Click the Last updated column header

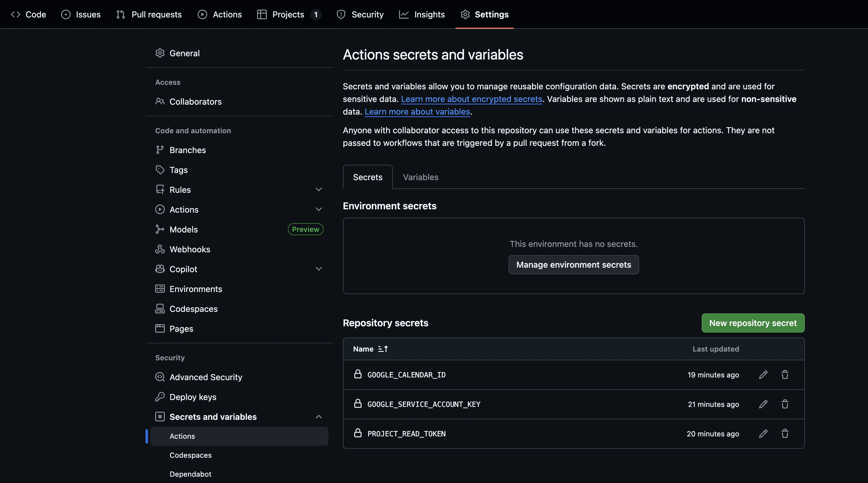pyautogui.click(x=716, y=349)
